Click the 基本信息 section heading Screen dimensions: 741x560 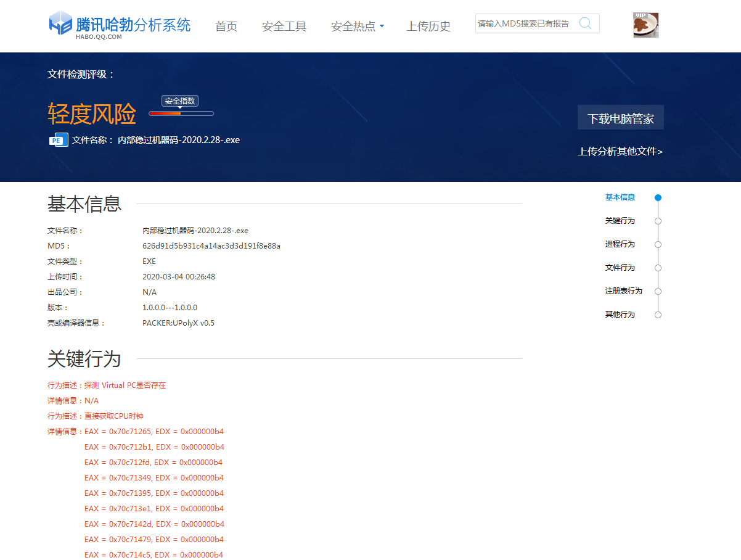pos(84,204)
